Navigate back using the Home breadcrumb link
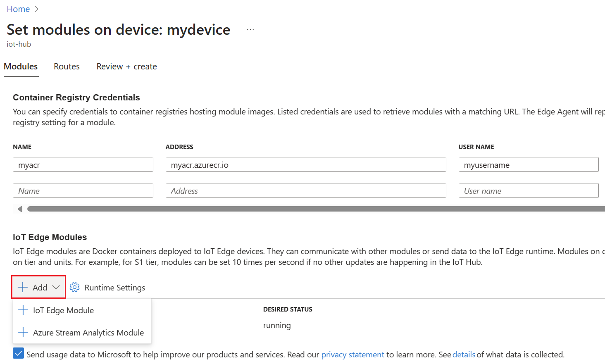The height and width of the screenshot is (364, 605). coord(18,9)
